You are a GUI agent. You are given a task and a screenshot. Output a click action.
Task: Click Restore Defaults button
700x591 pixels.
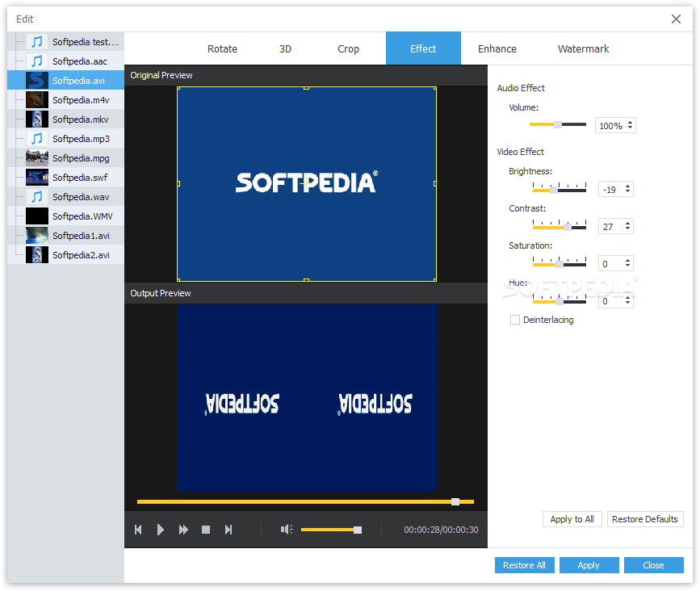coord(644,519)
